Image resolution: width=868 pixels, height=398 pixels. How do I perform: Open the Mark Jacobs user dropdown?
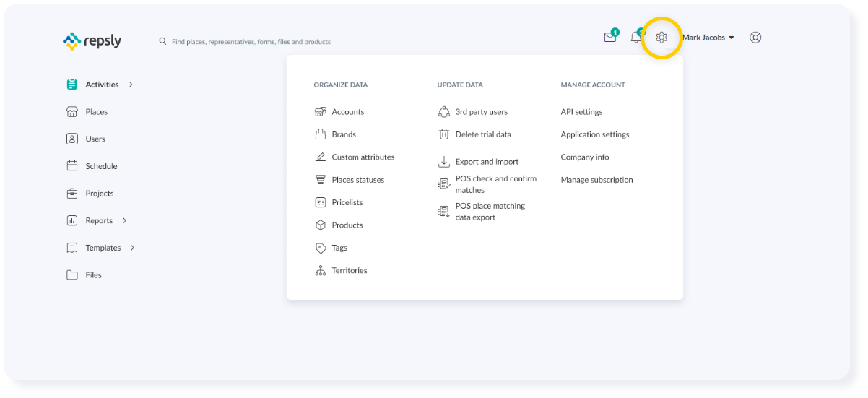pos(708,38)
